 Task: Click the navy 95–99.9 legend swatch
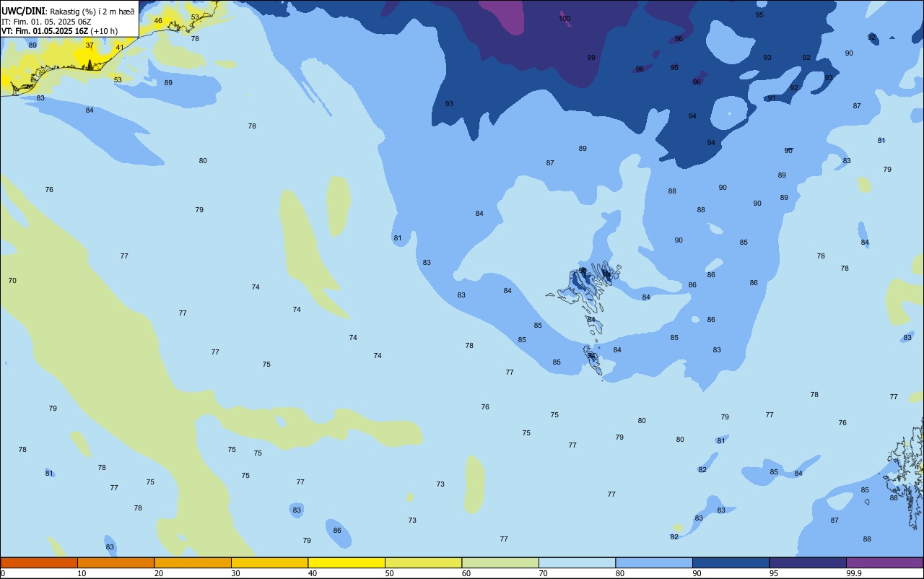click(x=808, y=562)
